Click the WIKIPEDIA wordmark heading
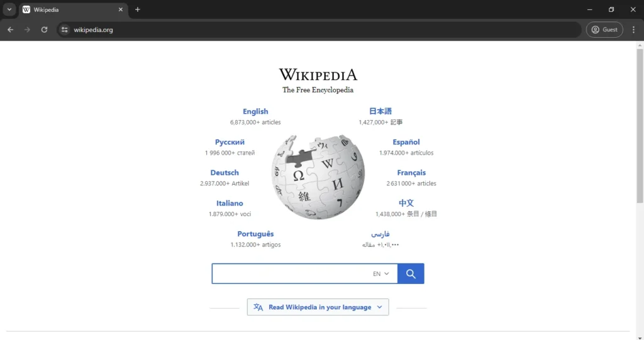 (318, 75)
